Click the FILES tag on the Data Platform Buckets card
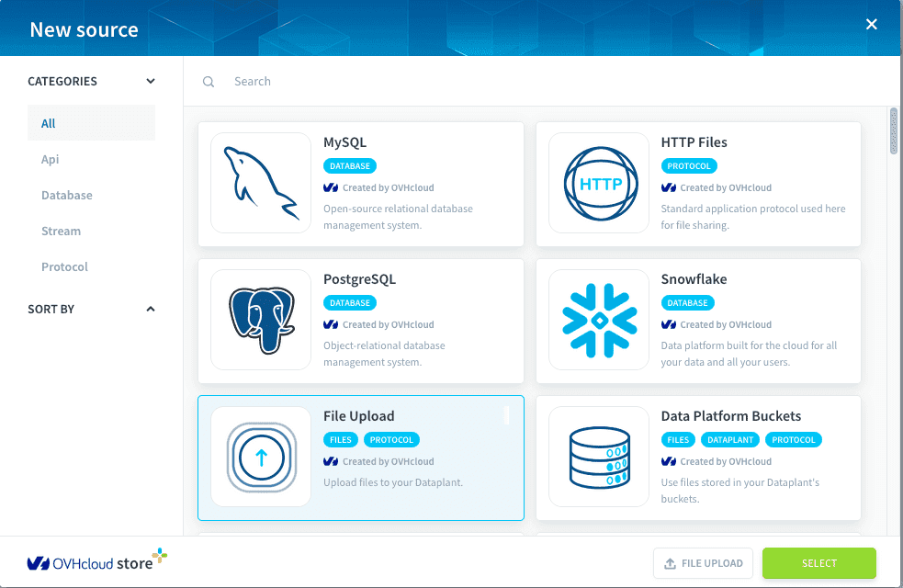 tap(679, 440)
